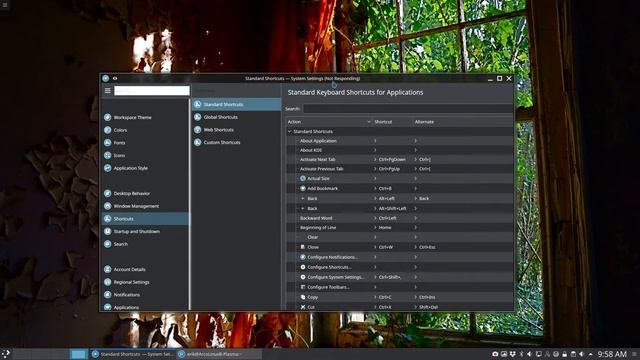Viewport: 640px width, 360px height.
Task: Select the Activate Previous Tab row
Action: 400,169
